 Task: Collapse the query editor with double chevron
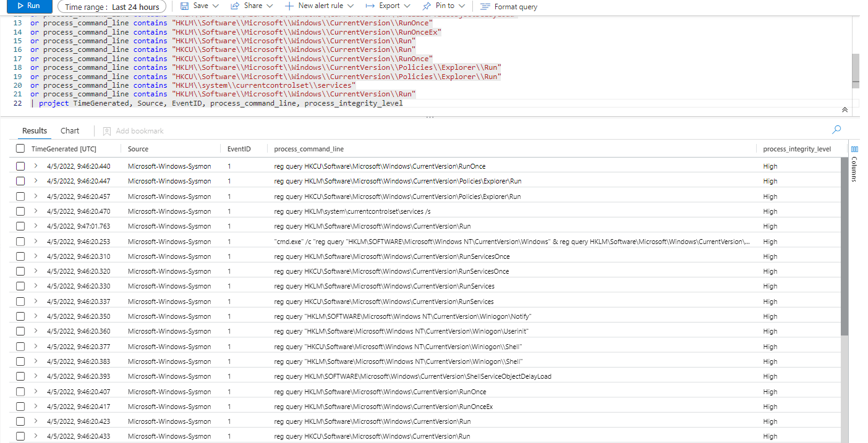click(x=845, y=109)
